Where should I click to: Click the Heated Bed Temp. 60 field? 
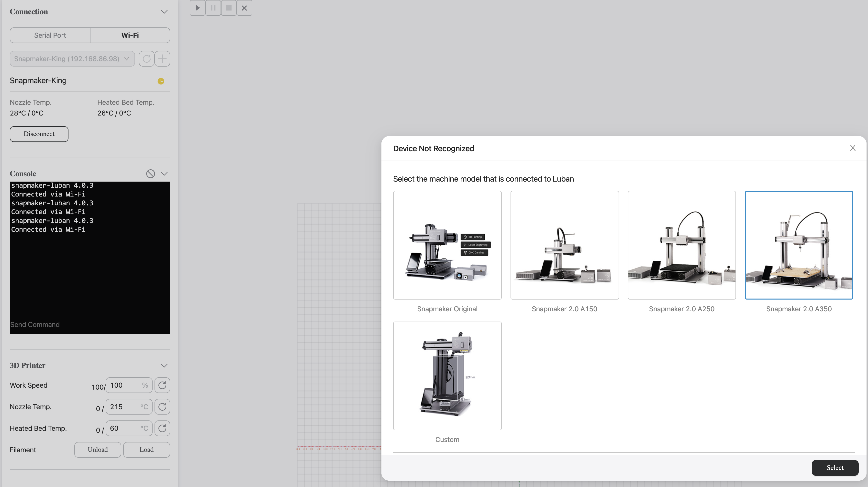coord(129,428)
